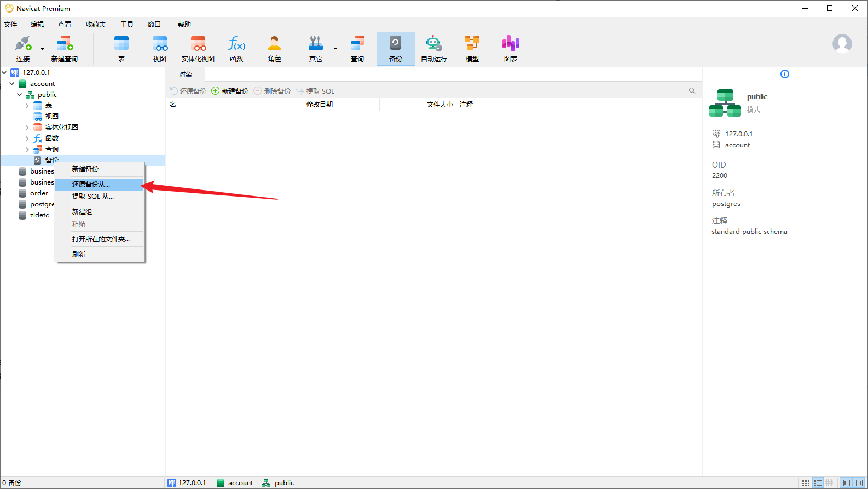Click 删除备份 button in object toolbar
The width and height of the screenshot is (868, 489).
(x=272, y=91)
